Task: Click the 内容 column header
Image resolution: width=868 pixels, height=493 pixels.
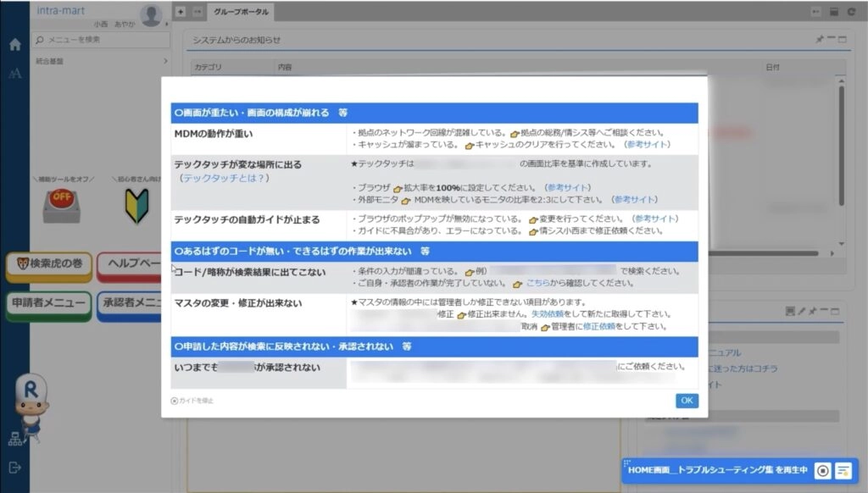Action: (285, 67)
